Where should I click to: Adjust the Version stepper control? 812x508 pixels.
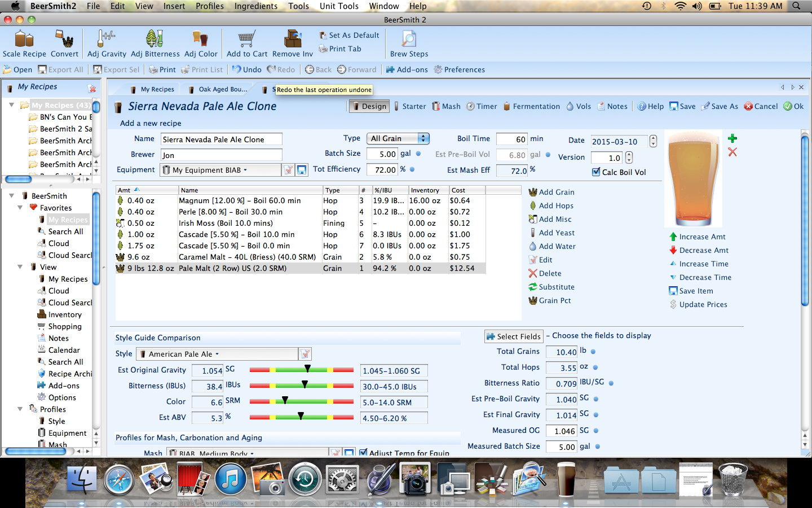pyautogui.click(x=629, y=157)
